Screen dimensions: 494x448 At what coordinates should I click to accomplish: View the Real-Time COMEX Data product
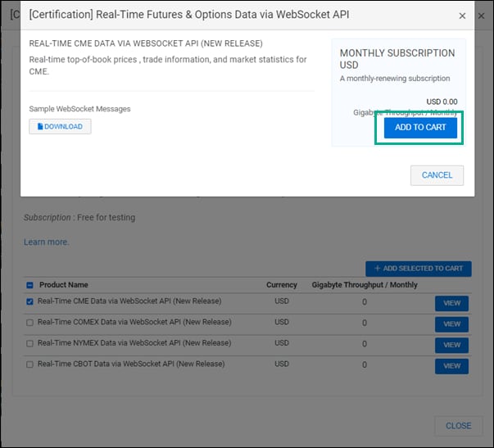[451, 324]
